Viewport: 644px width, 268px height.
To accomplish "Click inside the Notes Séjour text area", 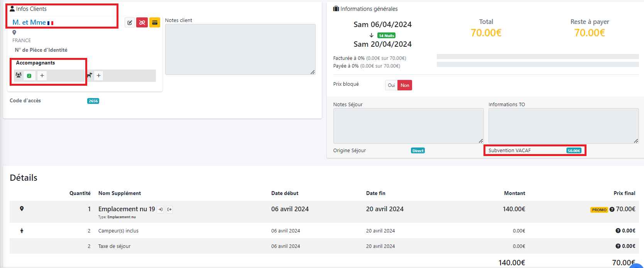I will [x=408, y=126].
